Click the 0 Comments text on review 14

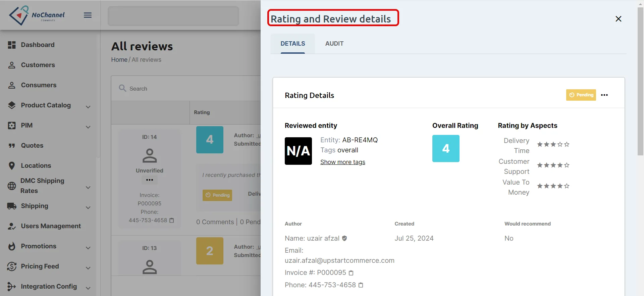215,222
